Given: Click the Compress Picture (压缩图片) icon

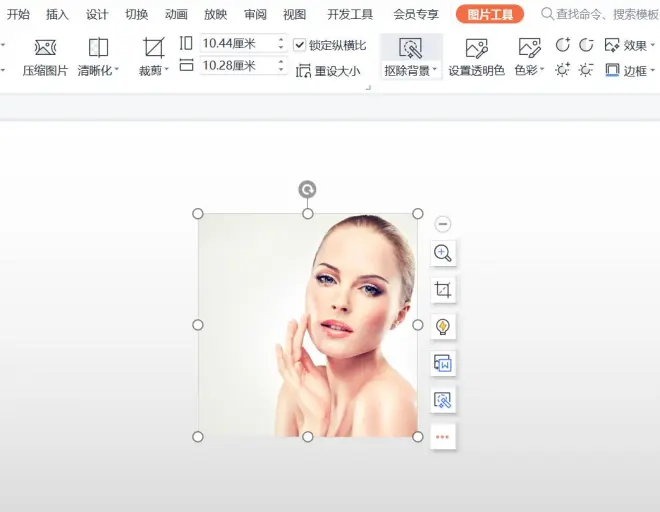Looking at the screenshot, I should (x=45, y=48).
